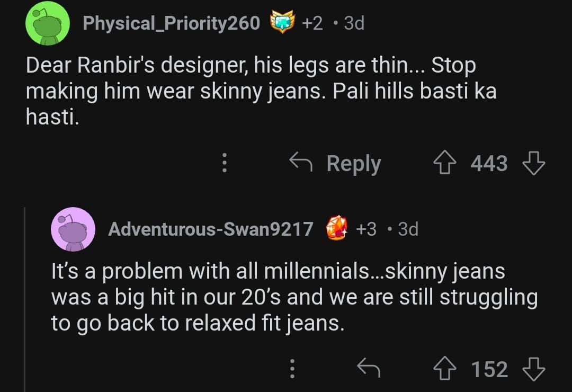Tap the red gem badge beside Adventurous-Swan9217
This screenshot has width=572, height=392.
coord(336,228)
